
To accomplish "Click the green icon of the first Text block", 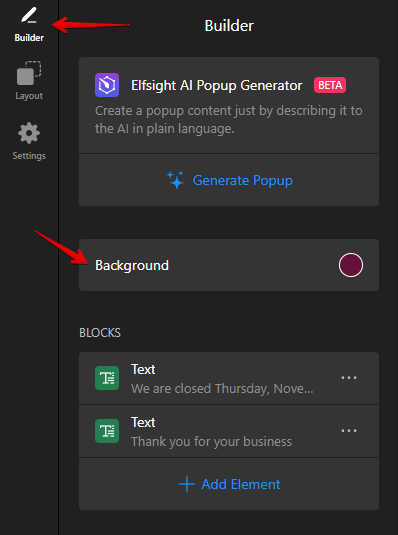I will coord(107,378).
